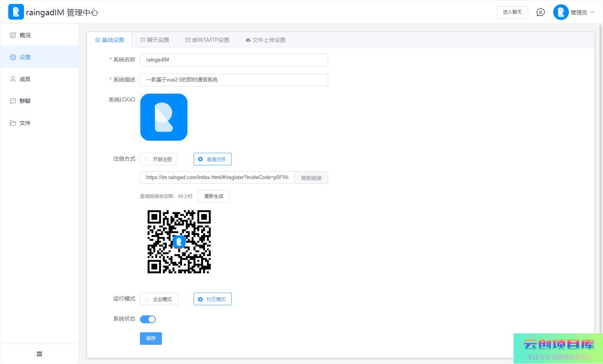Viewport: 603px width, 364px height.
Task: Select 开启注册 open registration option
Action: 159,159
